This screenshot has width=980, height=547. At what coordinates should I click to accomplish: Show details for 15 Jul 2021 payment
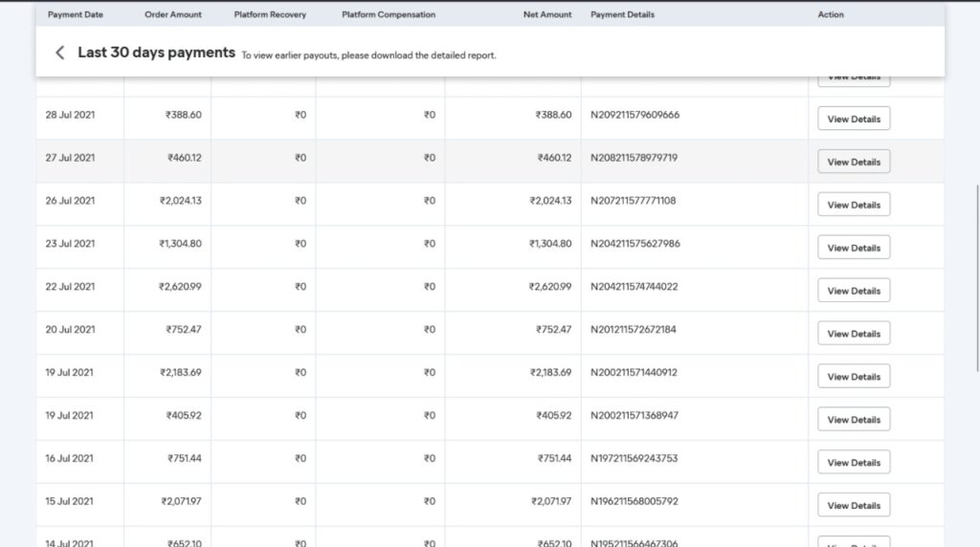(x=854, y=506)
